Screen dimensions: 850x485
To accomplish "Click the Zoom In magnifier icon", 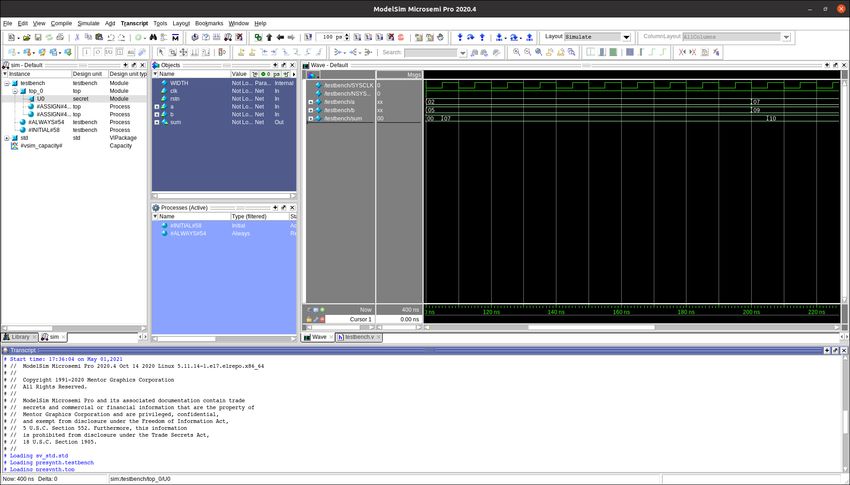I will [x=517, y=52].
